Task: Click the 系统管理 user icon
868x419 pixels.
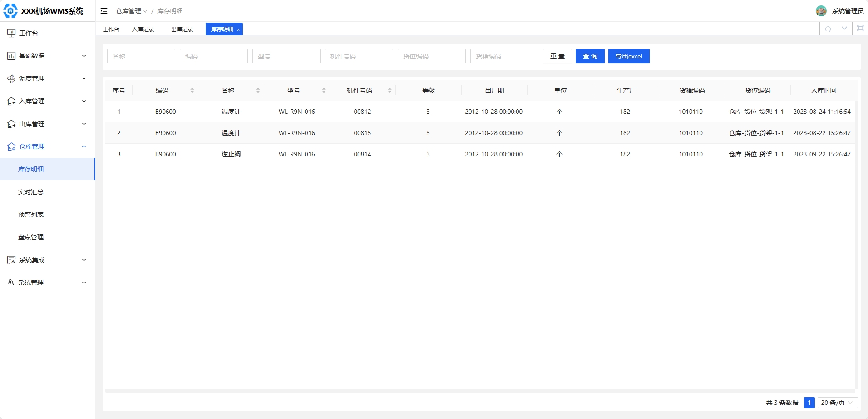Action: coord(11,283)
